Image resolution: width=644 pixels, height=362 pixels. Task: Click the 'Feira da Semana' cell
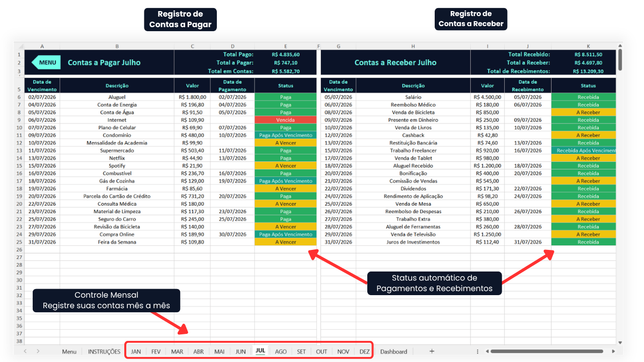click(117, 242)
